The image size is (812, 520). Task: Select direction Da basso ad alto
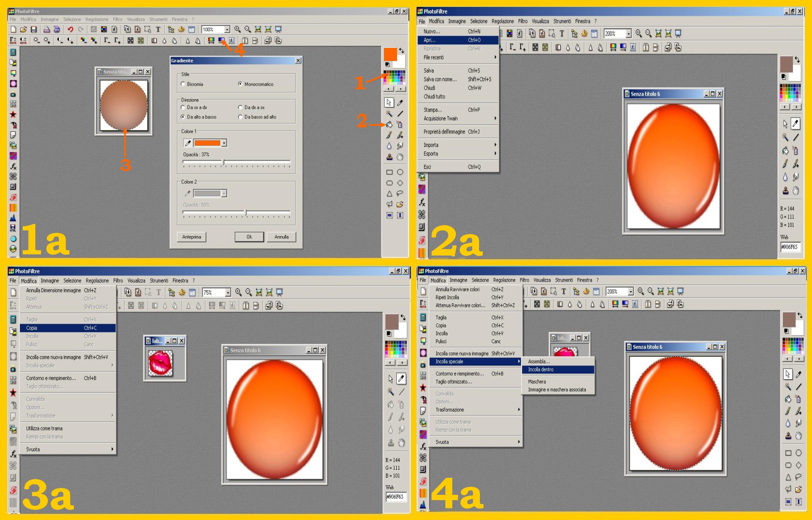tap(240, 117)
